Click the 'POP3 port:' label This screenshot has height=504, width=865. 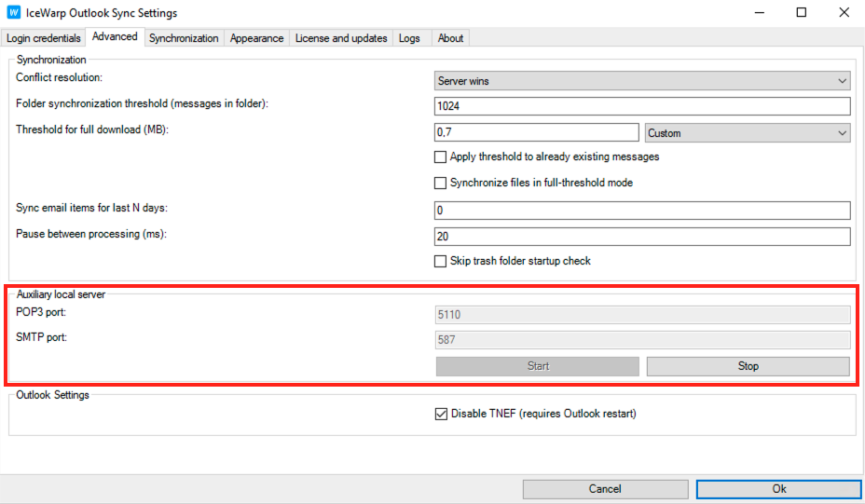41,312
